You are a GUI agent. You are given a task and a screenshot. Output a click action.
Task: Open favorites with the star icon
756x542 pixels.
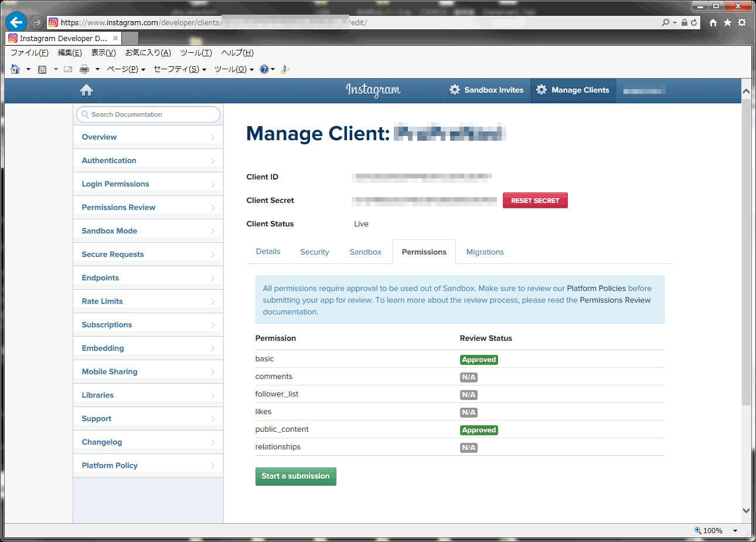pos(727,22)
